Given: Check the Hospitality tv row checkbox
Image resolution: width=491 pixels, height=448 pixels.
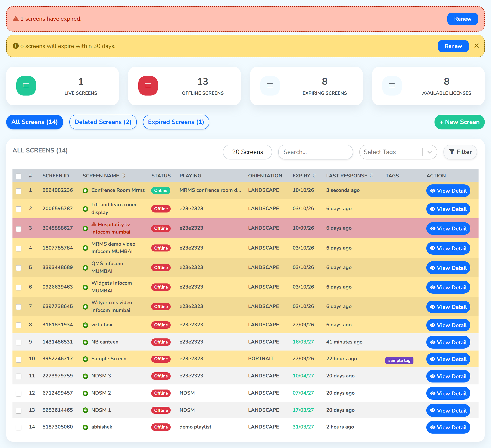Looking at the screenshot, I should click(19, 229).
